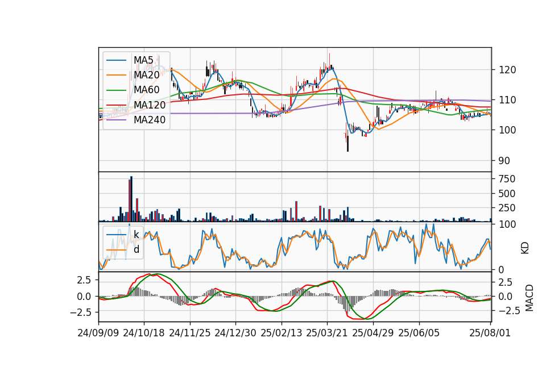
Task: Click the tallest volume bar
Action: (x=131, y=199)
